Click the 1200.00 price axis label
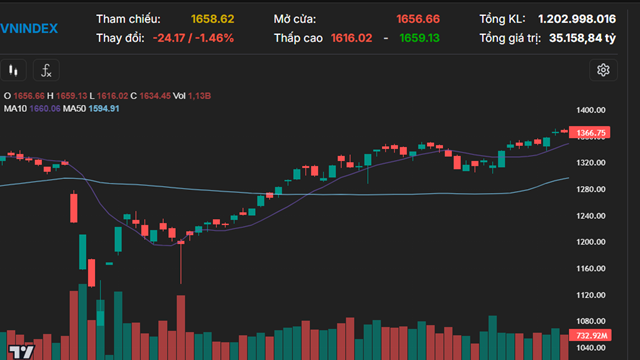This screenshot has height=360, width=640. pos(591,242)
